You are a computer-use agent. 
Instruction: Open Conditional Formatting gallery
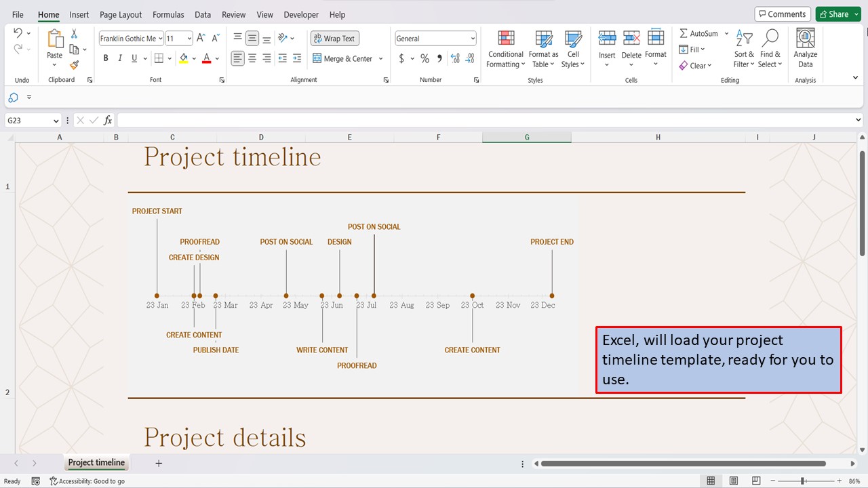505,47
